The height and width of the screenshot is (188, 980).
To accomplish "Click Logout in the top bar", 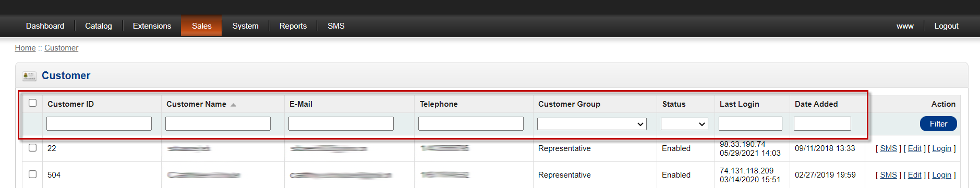I will (x=946, y=26).
